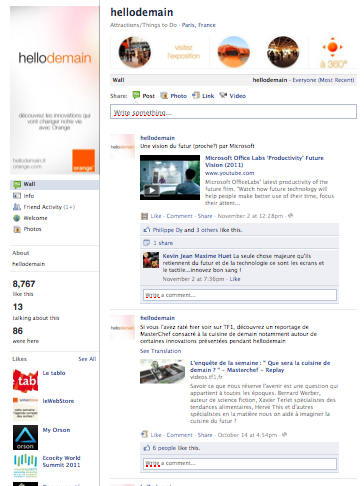Open Everyone (Most Recent) wall filter
The height and width of the screenshot is (486, 364).
pos(323,80)
